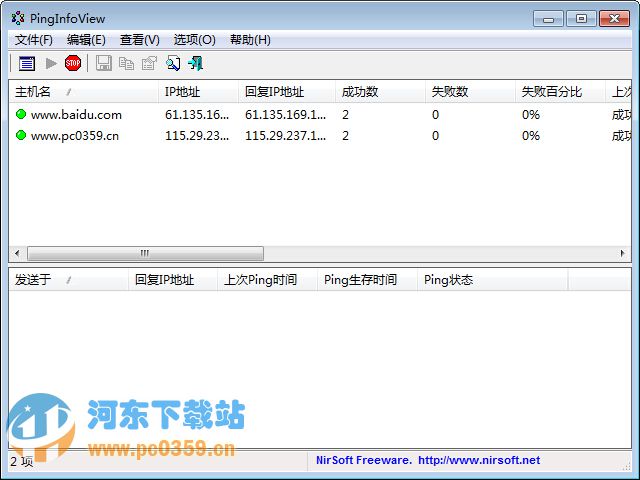This screenshot has width=640, height=480.
Task: Sort lower pane by Ping状态 header
Action: click(x=493, y=280)
